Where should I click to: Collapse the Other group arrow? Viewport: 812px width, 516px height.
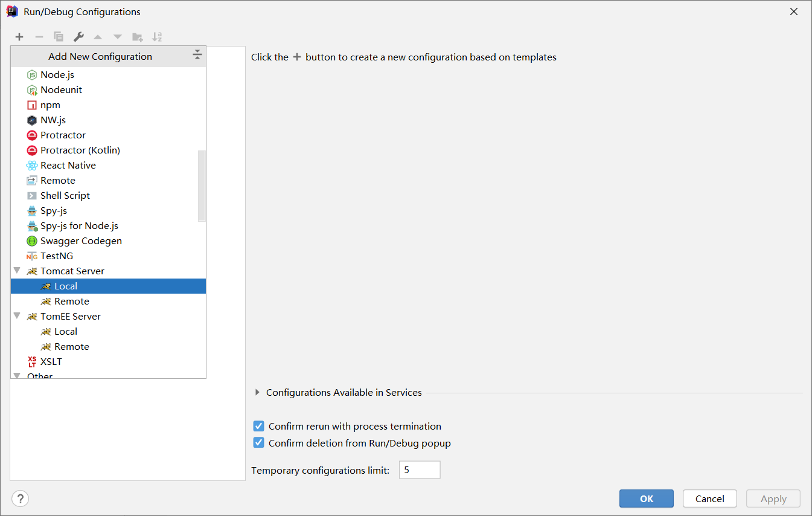17,375
